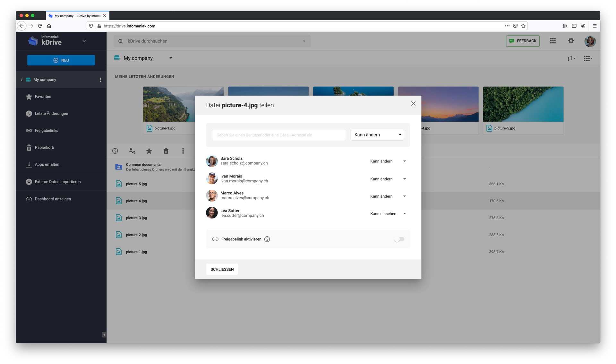Click Sara Scholz's avatar in the share list
The width and height of the screenshot is (616, 364).
click(212, 161)
